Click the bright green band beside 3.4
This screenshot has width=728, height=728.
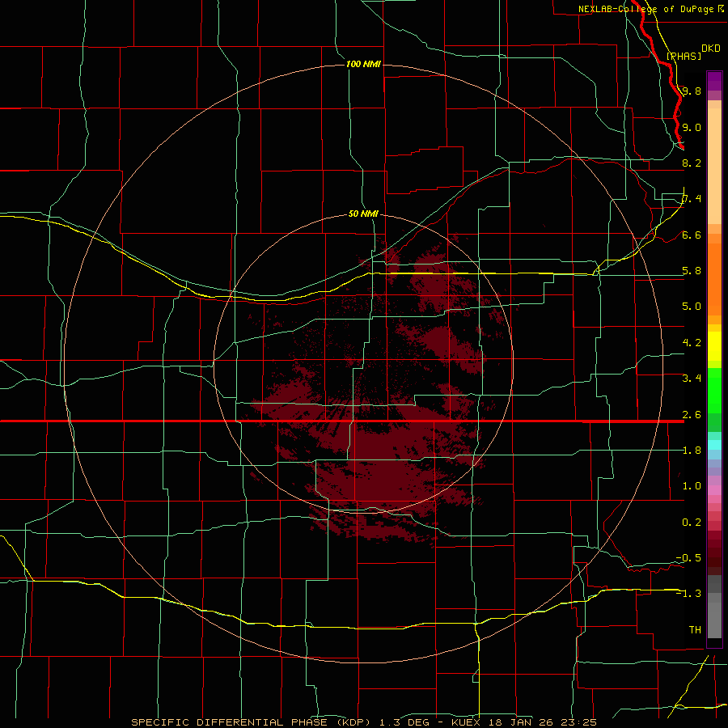pyautogui.click(x=714, y=391)
